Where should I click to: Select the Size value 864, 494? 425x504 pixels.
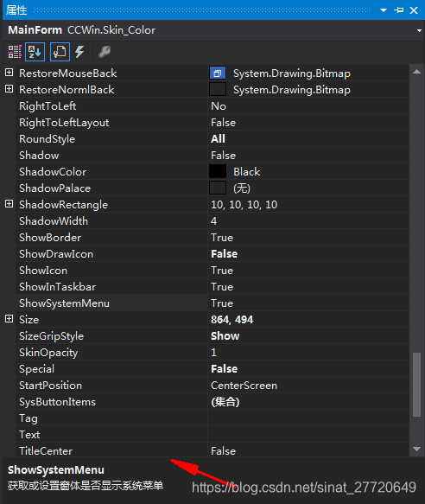232,320
